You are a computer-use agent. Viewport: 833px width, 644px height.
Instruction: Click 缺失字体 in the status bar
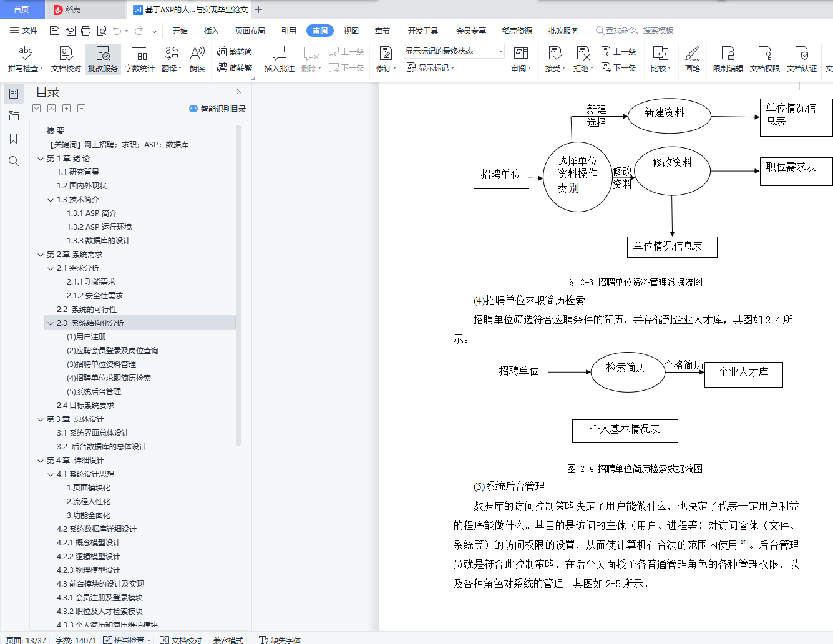(x=280, y=640)
